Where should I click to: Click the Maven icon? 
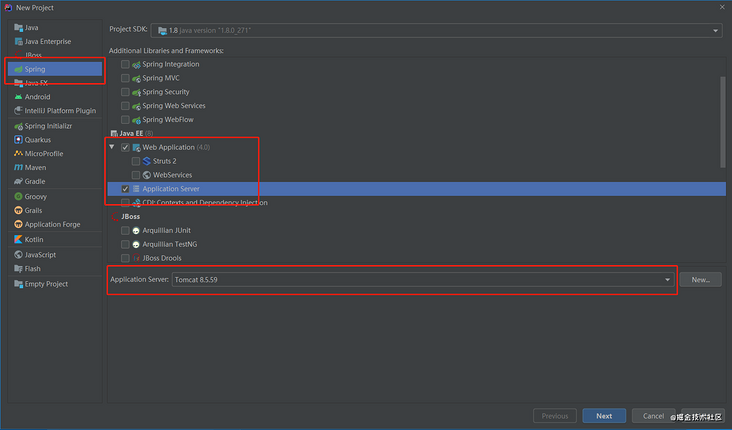coord(18,167)
